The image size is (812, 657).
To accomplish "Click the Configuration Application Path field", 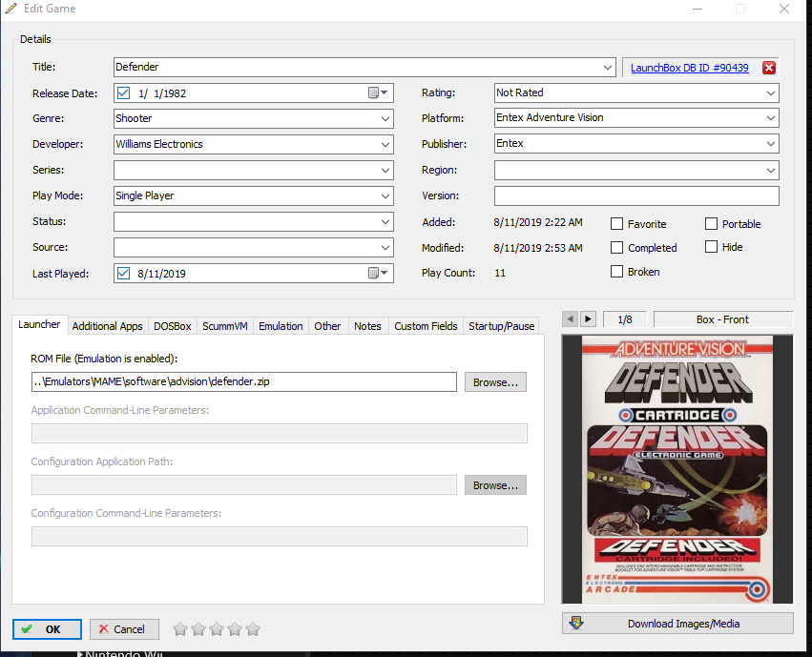I will pyautogui.click(x=244, y=484).
